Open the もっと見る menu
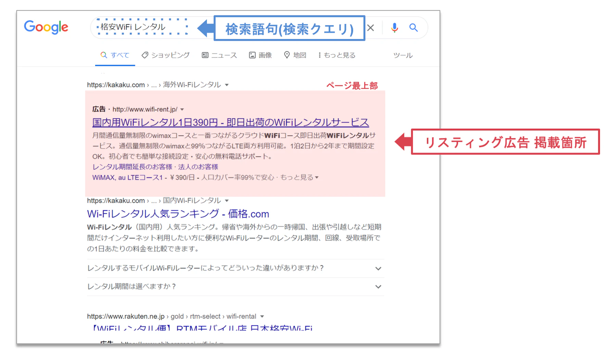The width and height of the screenshot is (604, 364). tap(337, 55)
